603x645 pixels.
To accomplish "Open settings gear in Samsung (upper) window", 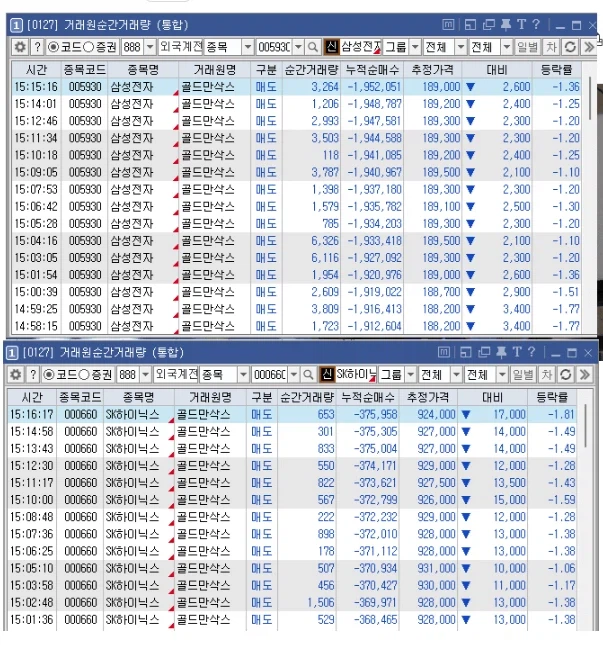I will (20, 47).
